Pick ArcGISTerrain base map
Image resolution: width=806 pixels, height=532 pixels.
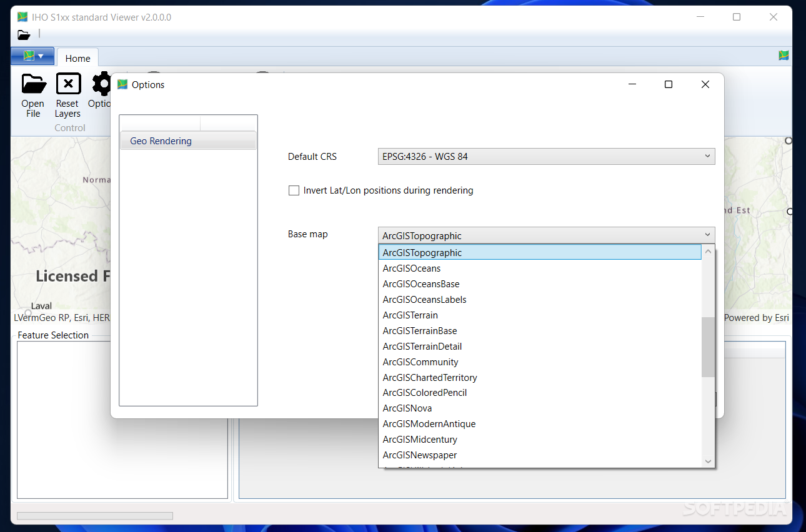[540, 315]
